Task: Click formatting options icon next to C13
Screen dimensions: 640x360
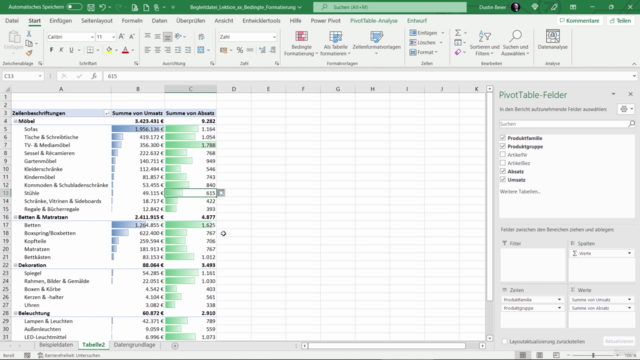Action: point(221,193)
